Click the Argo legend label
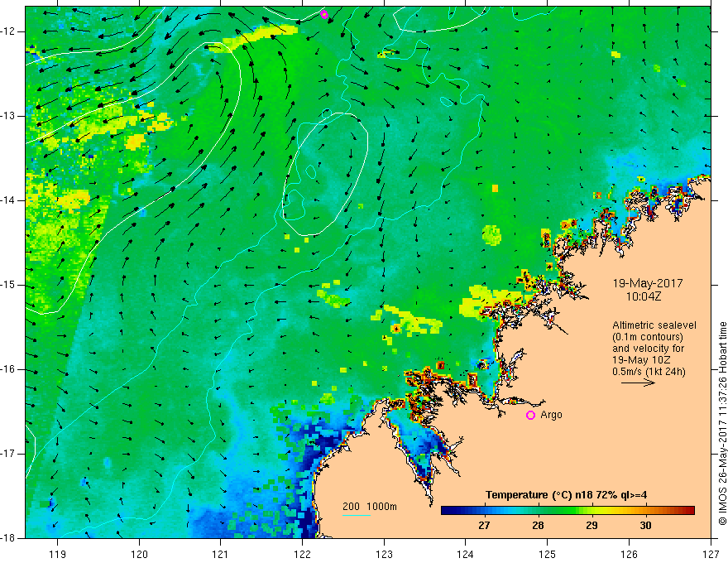The width and height of the screenshot is (728, 563). (x=551, y=415)
